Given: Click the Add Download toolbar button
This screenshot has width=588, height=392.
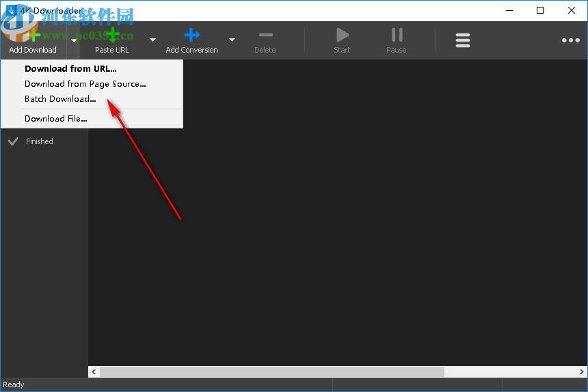Looking at the screenshot, I should tap(33, 40).
